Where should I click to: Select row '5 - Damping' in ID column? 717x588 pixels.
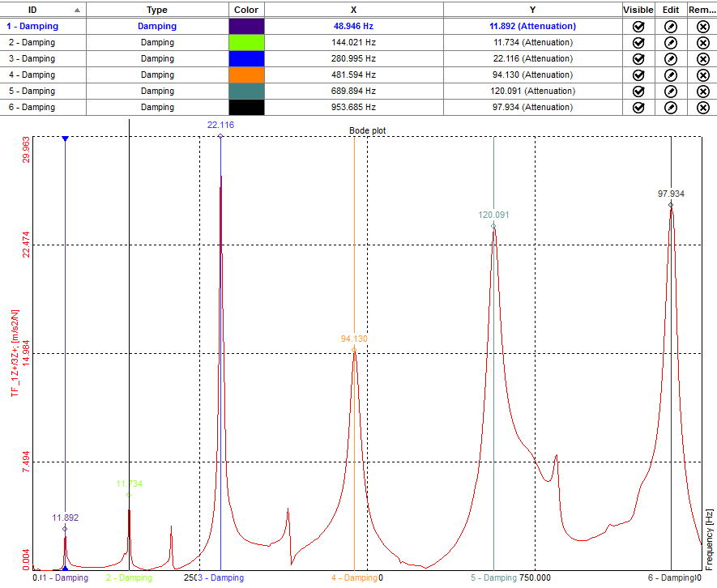click(x=32, y=91)
